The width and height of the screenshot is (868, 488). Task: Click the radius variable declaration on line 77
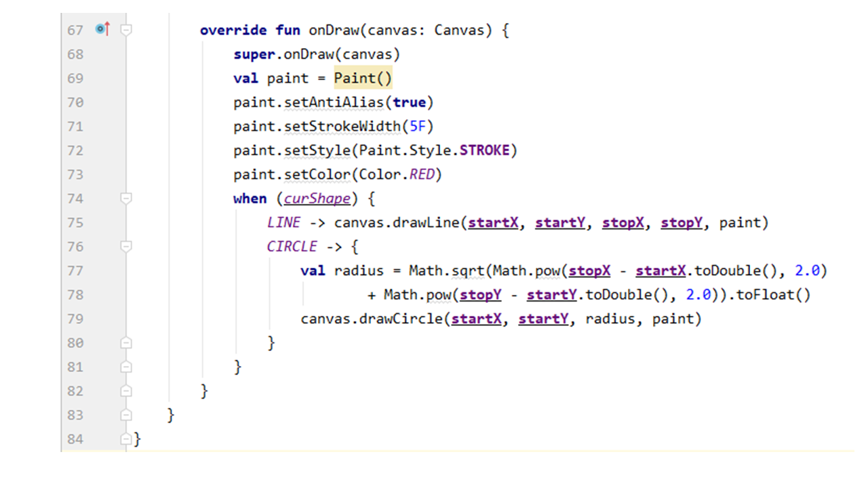[359, 271]
